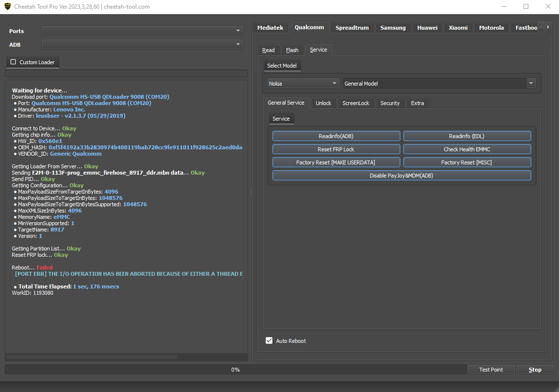Click WorkID: 1193080 text
This screenshot has height=392, width=559.
point(33,293)
